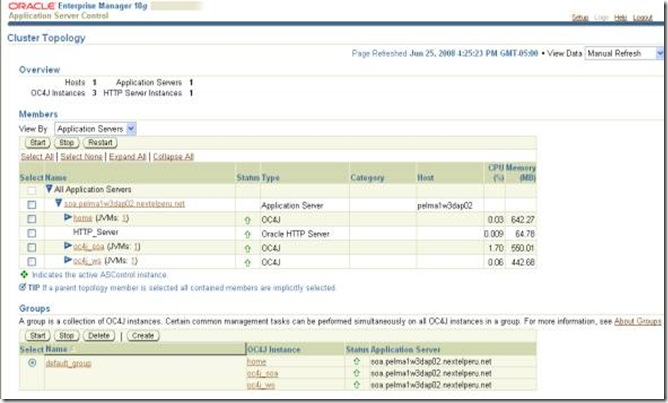The image size is (668, 403).
Task: Click the Restart button
Action: coord(100,143)
